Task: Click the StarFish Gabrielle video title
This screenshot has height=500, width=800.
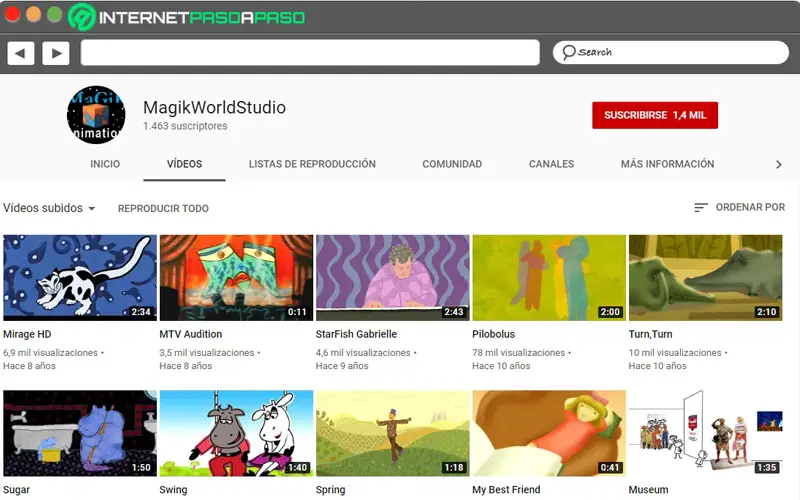Action: point(356,334)
